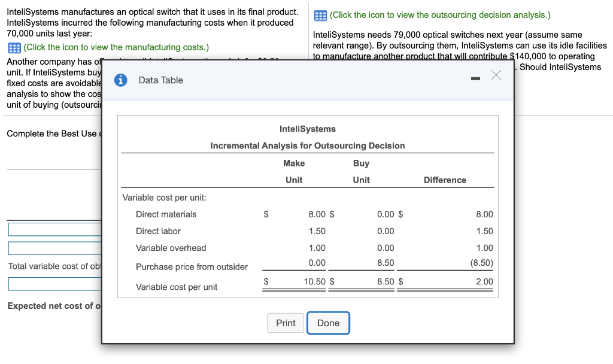
Task: Click Variable overhead Make value 1.00
Action: point(317,248)
